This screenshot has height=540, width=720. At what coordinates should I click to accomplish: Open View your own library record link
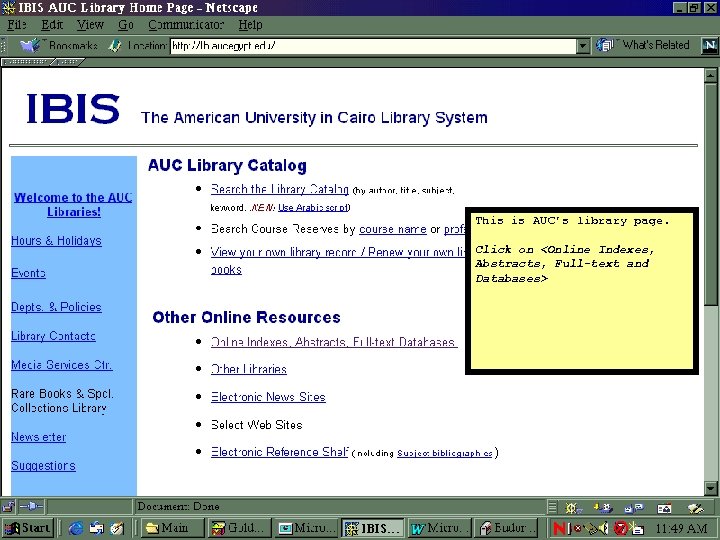click(x=338, y=252)
